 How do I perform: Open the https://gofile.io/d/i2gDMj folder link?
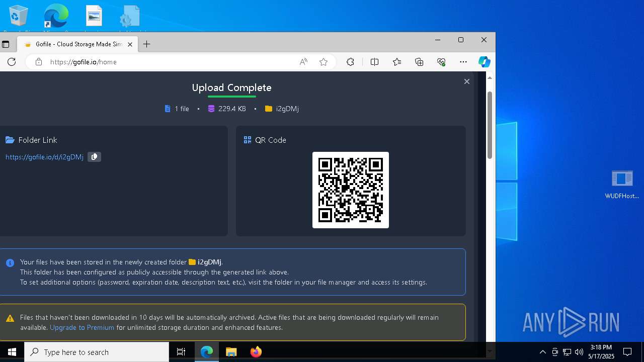pyautogui.click(x=44, y=157)
